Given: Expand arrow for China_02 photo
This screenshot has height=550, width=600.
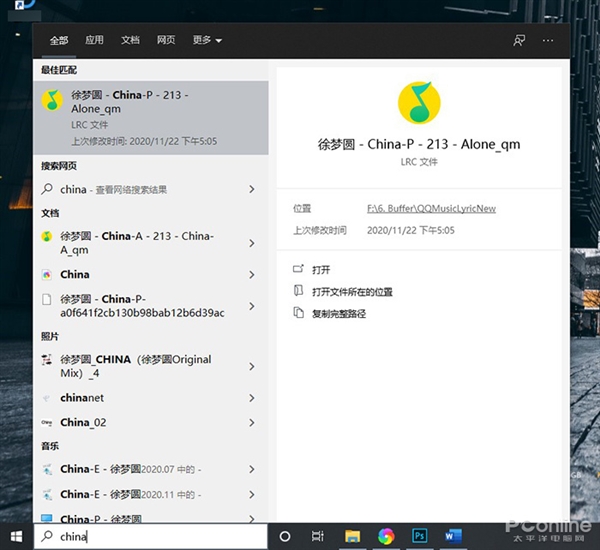Looking at the screenshot, I should (251, 423).
